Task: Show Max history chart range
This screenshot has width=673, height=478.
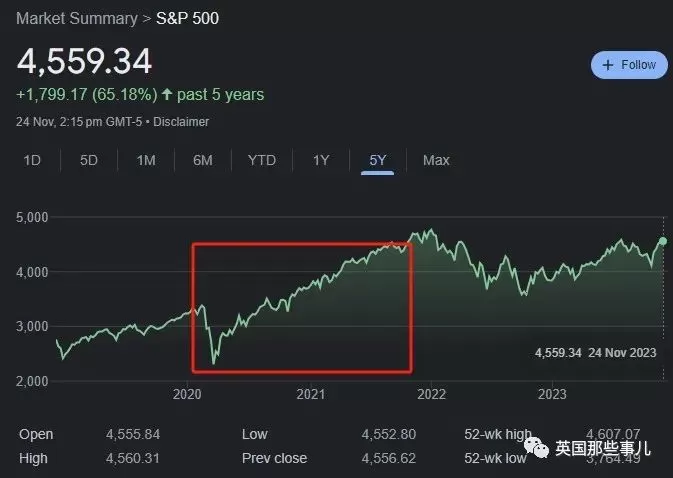Action: coord(436,160)
